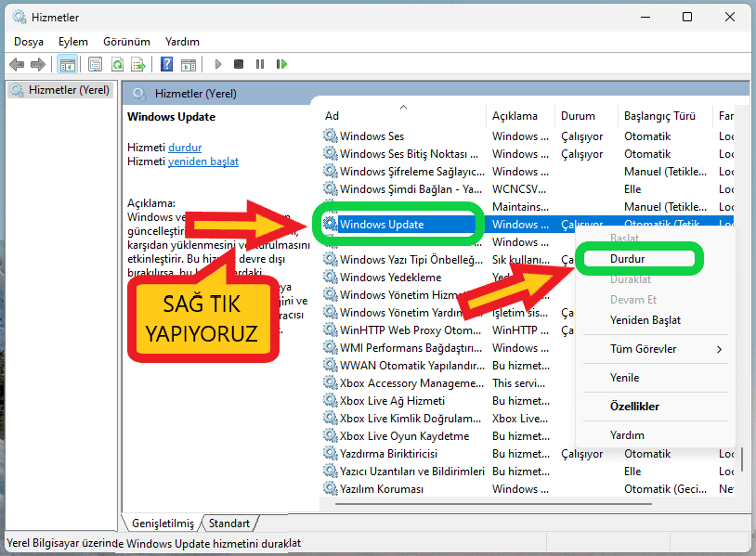756x556 pixels.
Task: Sort by the Açıklama column header
Action: tap(520, 116)
